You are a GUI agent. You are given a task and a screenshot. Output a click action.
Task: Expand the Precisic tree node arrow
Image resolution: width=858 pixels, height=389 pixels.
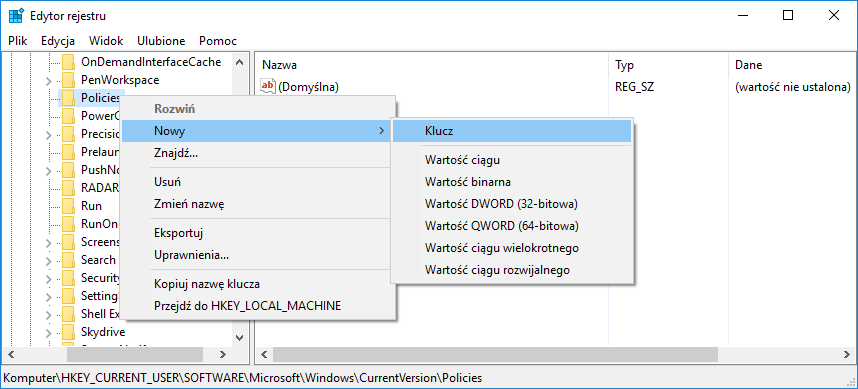(49, 135)
